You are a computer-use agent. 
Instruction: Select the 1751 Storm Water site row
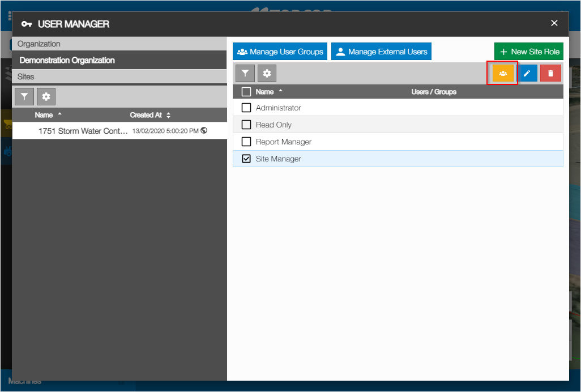(x=83, y=131)
